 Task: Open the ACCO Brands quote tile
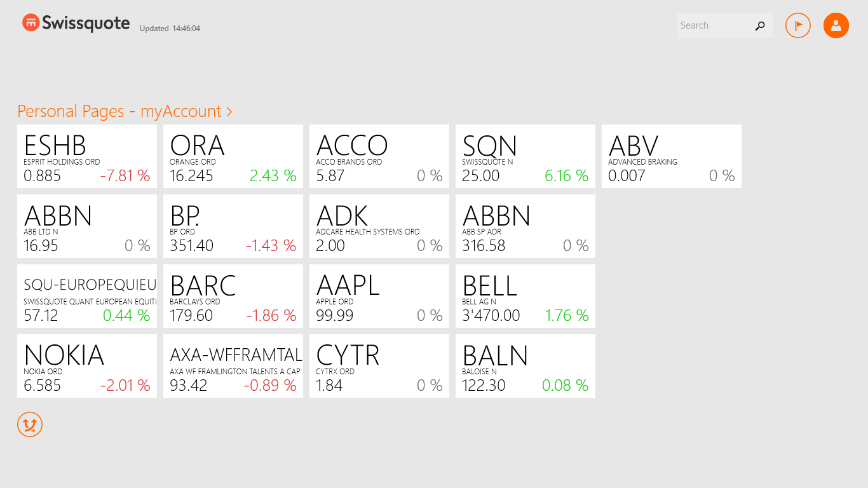(379, 156)
